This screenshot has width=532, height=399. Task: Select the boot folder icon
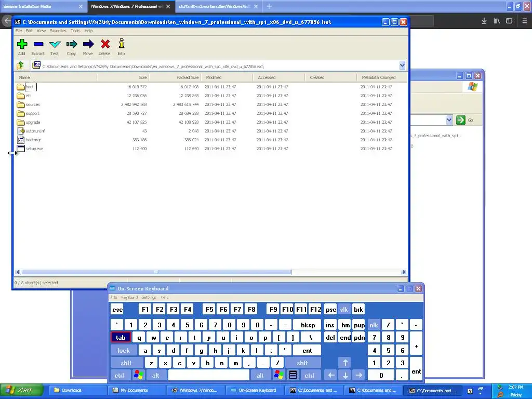20,87
